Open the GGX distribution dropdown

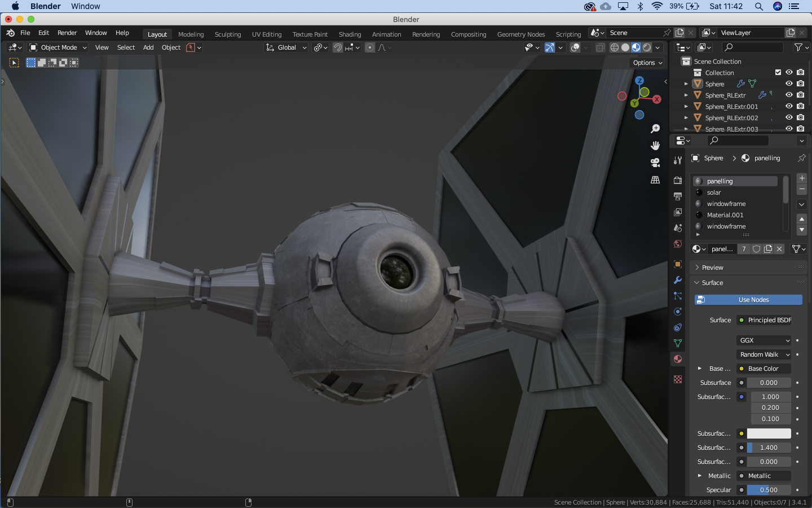[x=764, y=340]
